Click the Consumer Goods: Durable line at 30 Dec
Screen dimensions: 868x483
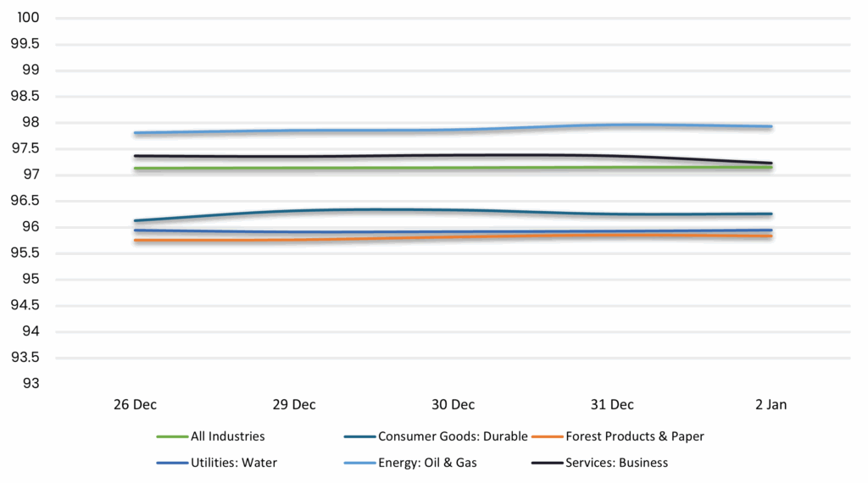pos(453,210)
